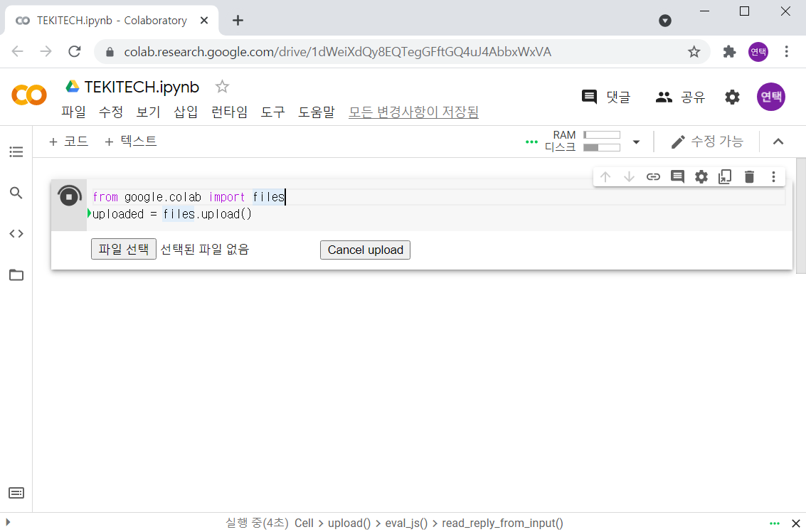Delete the cell with trash icon
806x532 pixels.
point(749,177)
